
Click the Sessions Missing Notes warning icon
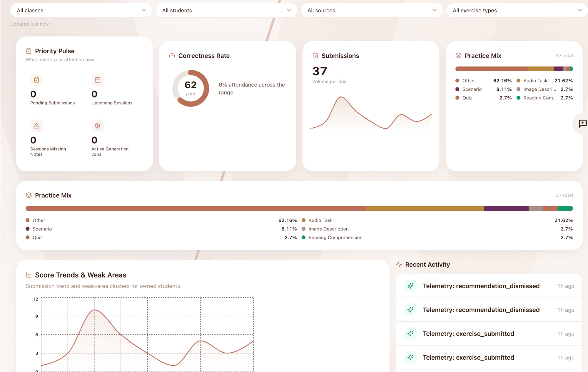point(36,126)
